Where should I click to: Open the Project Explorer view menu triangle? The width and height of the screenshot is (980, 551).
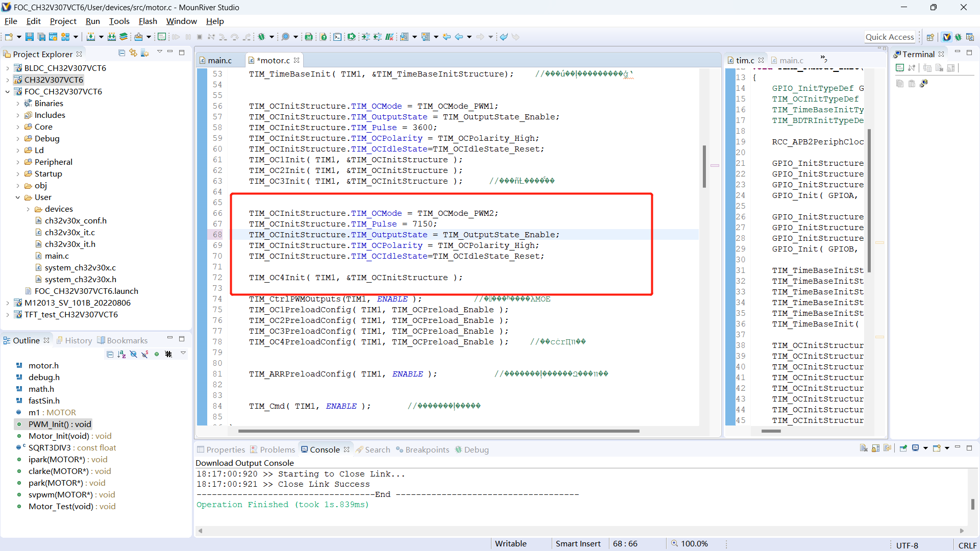click(x=160, y=52)
